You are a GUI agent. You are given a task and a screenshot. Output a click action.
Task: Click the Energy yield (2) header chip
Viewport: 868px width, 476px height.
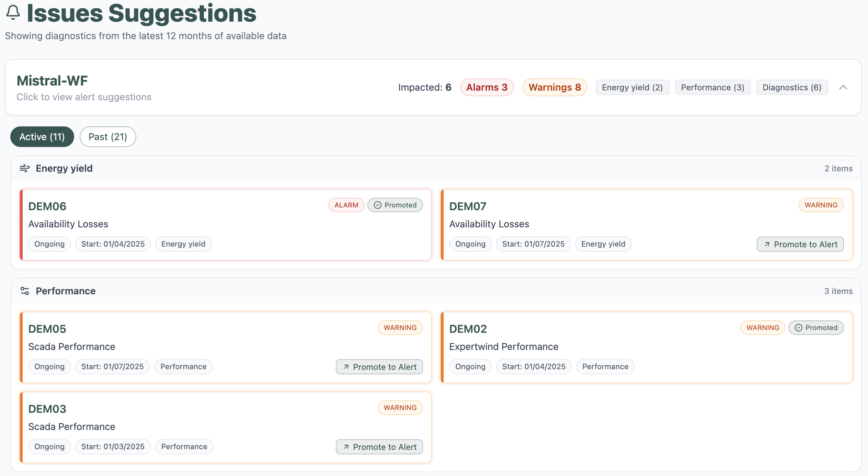pyautogui.click(x=632, y=87)
